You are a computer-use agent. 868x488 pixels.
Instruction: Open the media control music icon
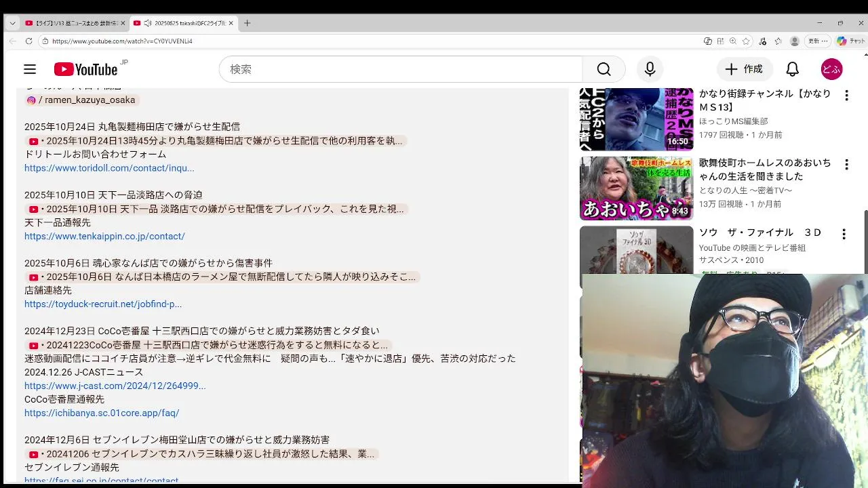pyautogui.click(x=763, y=41)
